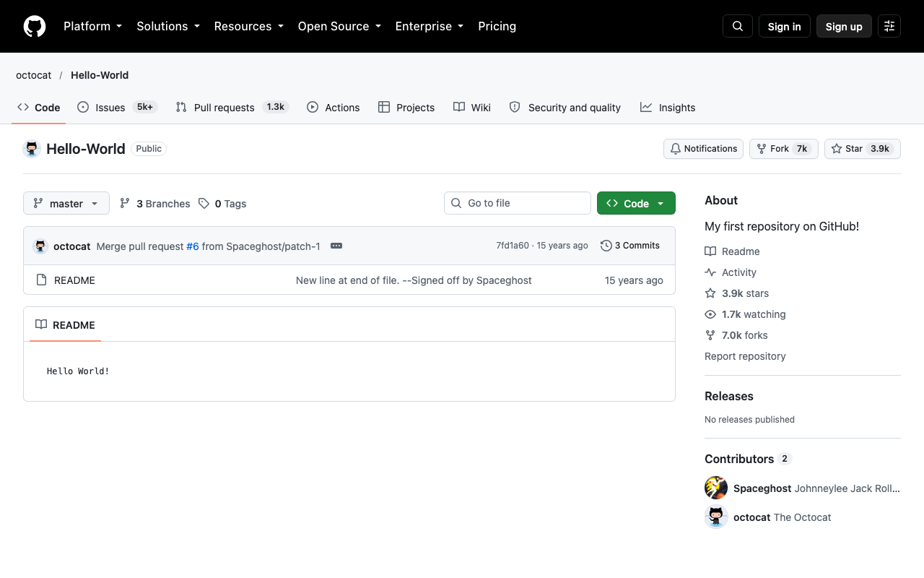Click the Sign in button
Screen dimensions: 924x578
point(785,26)
